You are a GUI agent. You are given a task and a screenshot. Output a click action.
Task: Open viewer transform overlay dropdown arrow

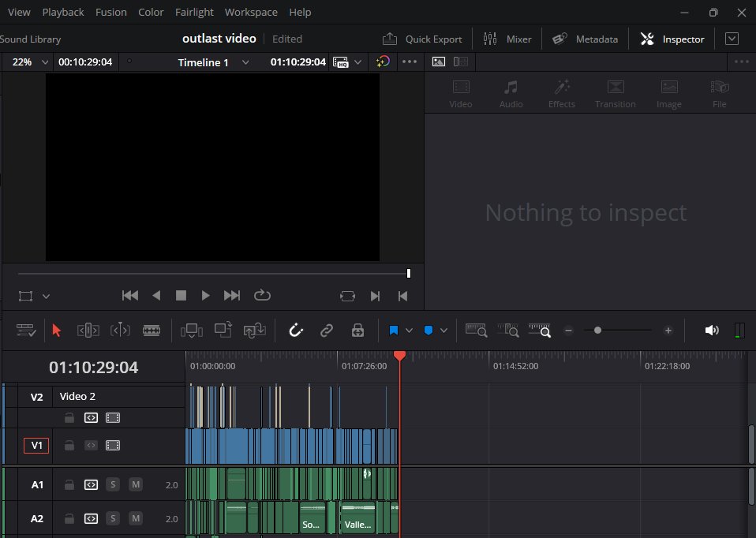(47, 296)
